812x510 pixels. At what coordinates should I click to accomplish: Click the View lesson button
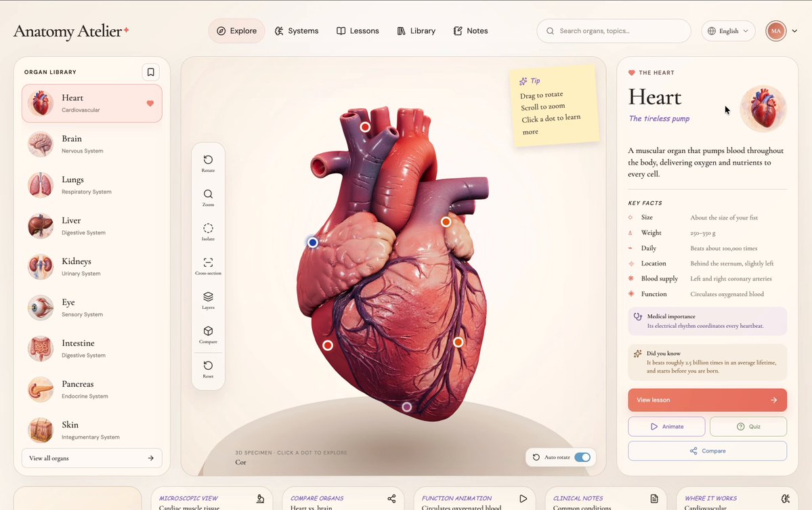708,400
